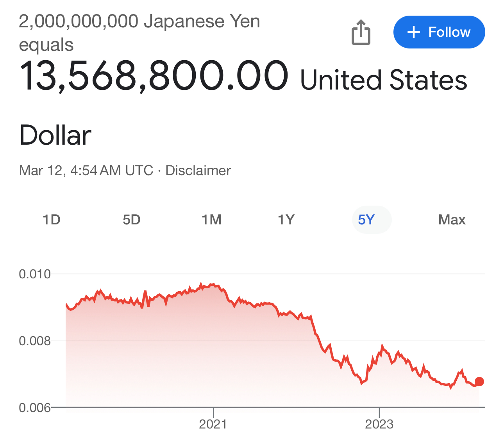Switch to the 5D chart range
The image size is (504, 441).
[132, 220]
